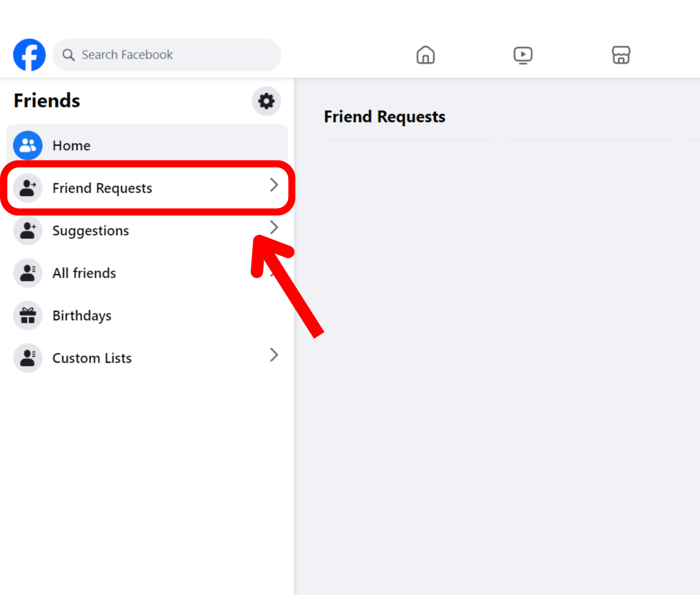Click the Custom Lists person icon
This screenshot has height=595, width=700.
(28, 358)
